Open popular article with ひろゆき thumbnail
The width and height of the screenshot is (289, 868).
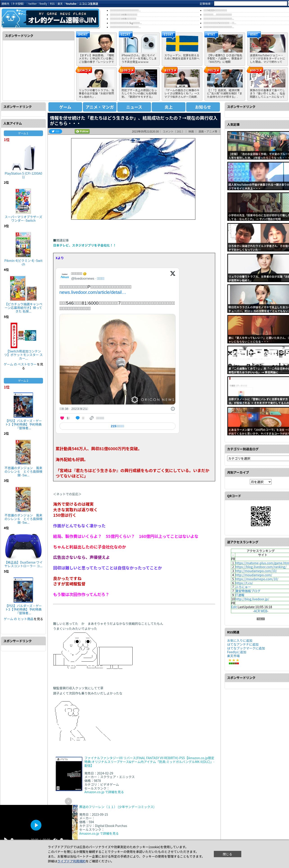(258, 238)
